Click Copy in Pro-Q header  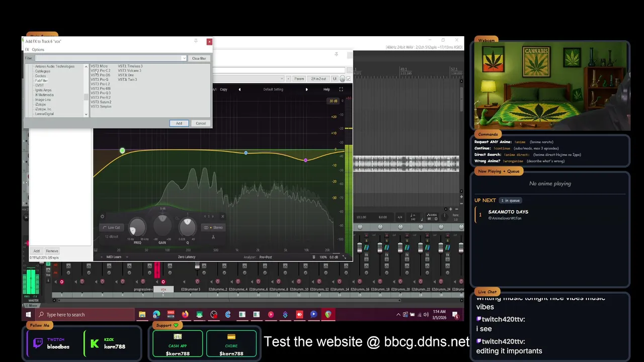(x=223, y=89)
